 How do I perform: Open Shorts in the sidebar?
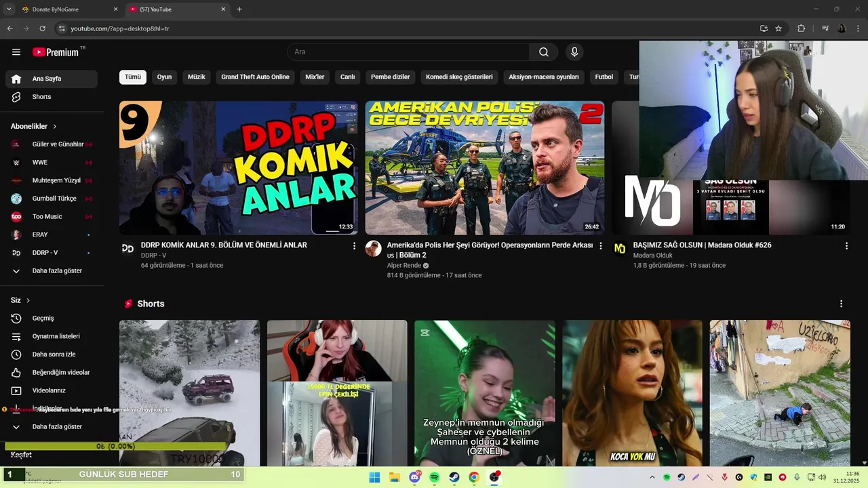click(52, 97)
